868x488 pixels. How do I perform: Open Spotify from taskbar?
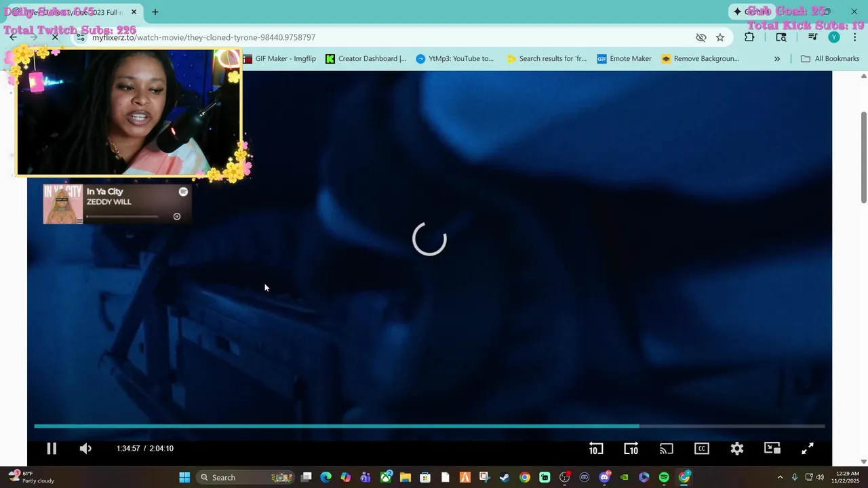[x=664, y=477]
